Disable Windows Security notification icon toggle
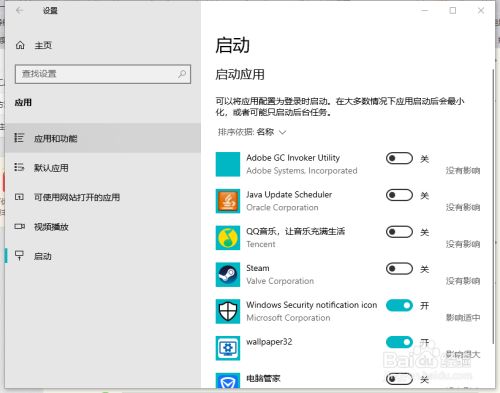This screenshot has height=393, width=500. click(399, 305)
